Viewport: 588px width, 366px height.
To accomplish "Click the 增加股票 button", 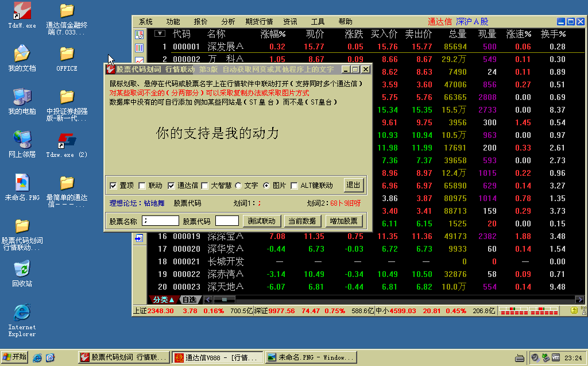I will 343,221.
